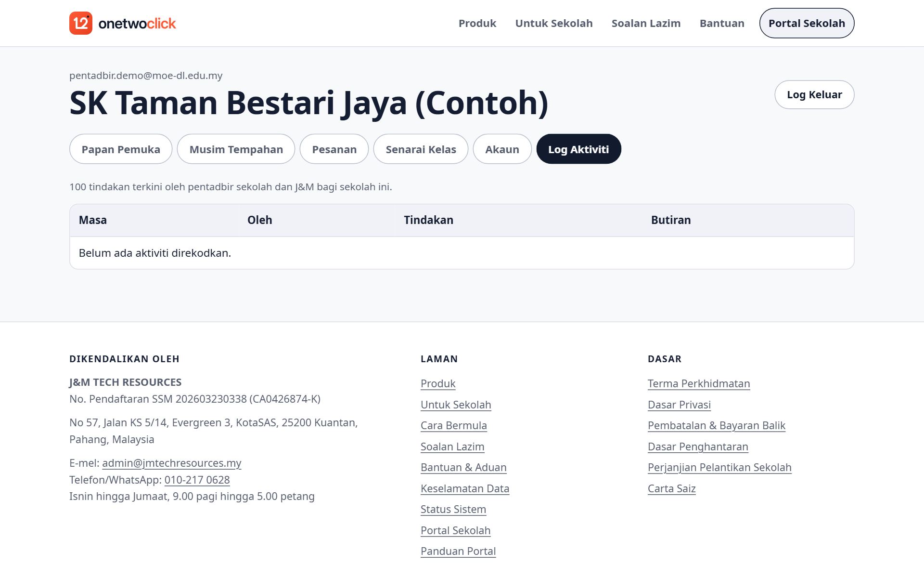Open the Cara Bermula footer link

[x=454, y=425]
